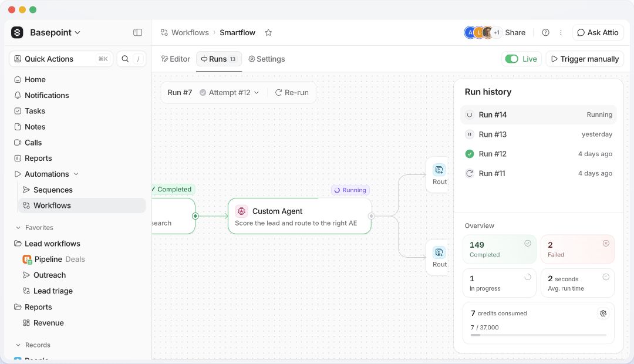Click the Avg. run time clock icon
634x364 pixels.
pos(606,277)
